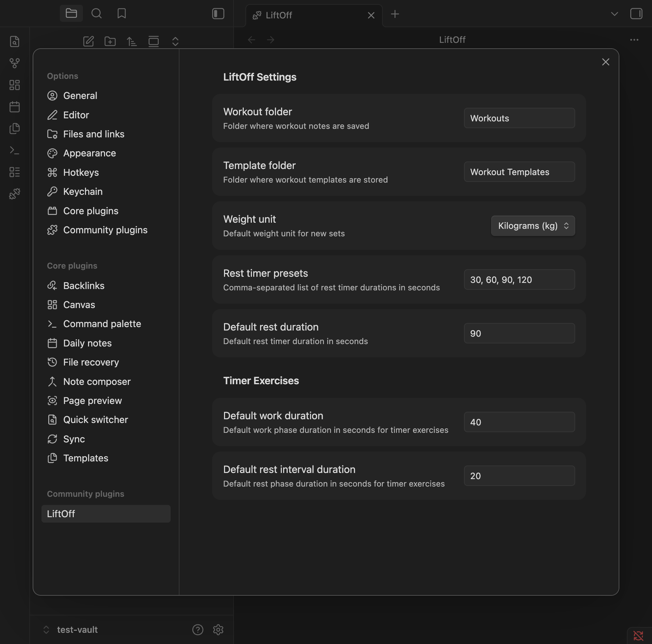Click the new folder icon

pyautogui.click(x=110, y=41)
